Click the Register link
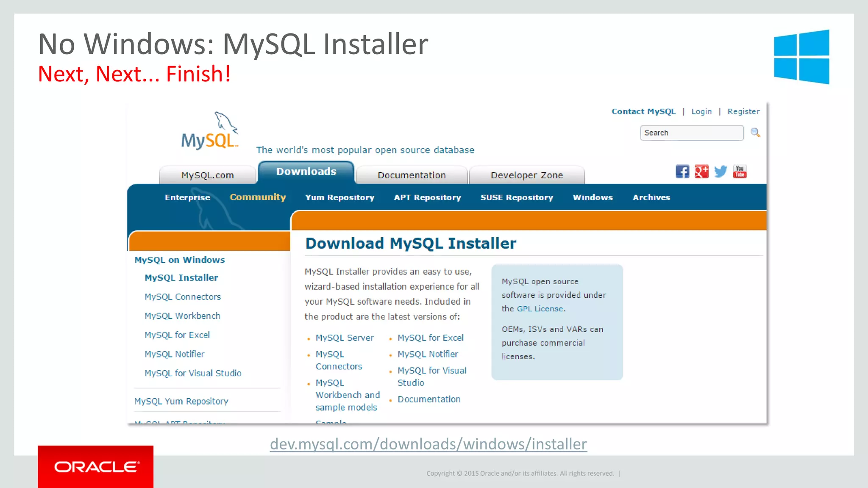Image resolution: width=868 pixels, height=488 pixels. point(743,111)
